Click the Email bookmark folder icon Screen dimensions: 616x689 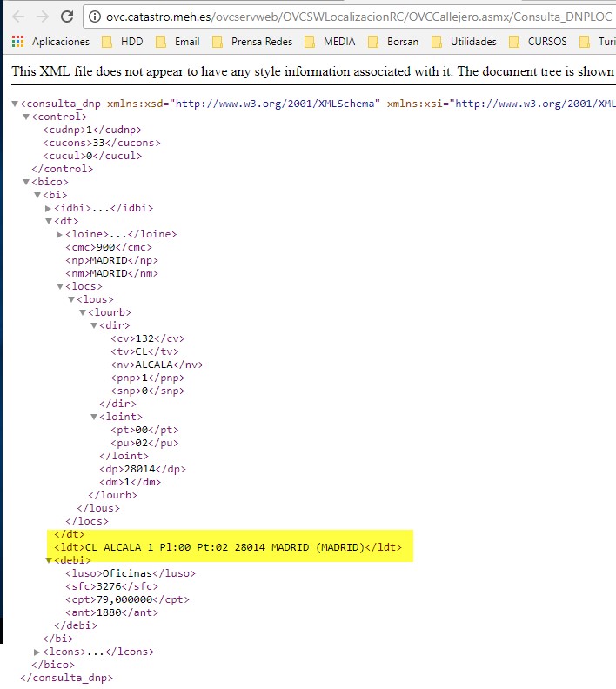[x=161, y=41]
